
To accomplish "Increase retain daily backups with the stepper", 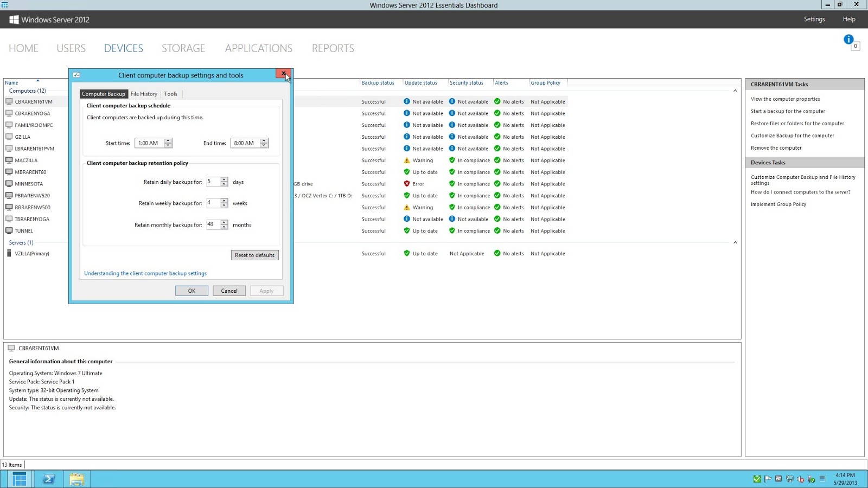I will [224, 180].
